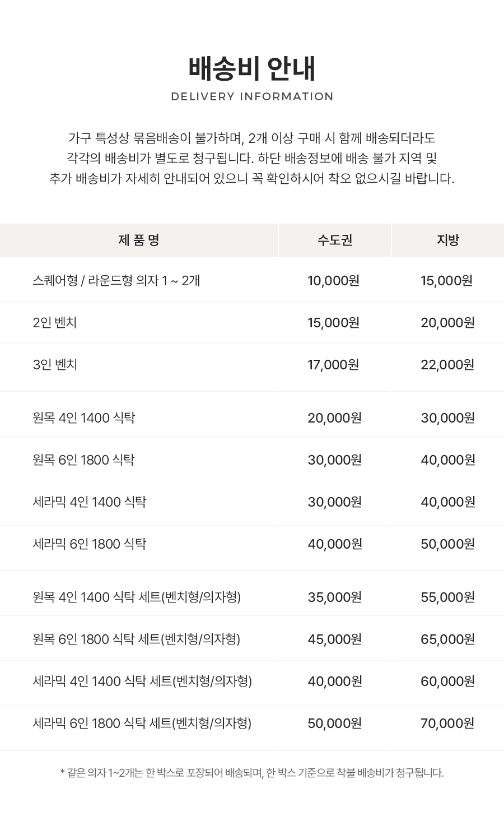Click the 17,000원 수도권 price for 3인 벤치
The height and width of the screenshot is (835, 504).
(x=333, y=364)
